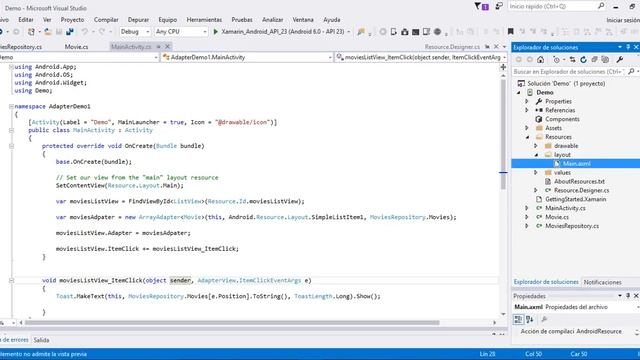The image size is (640, 360).
Task: Click the split editor plus icon above scrollbar
Action: click(x=503, y=67)
